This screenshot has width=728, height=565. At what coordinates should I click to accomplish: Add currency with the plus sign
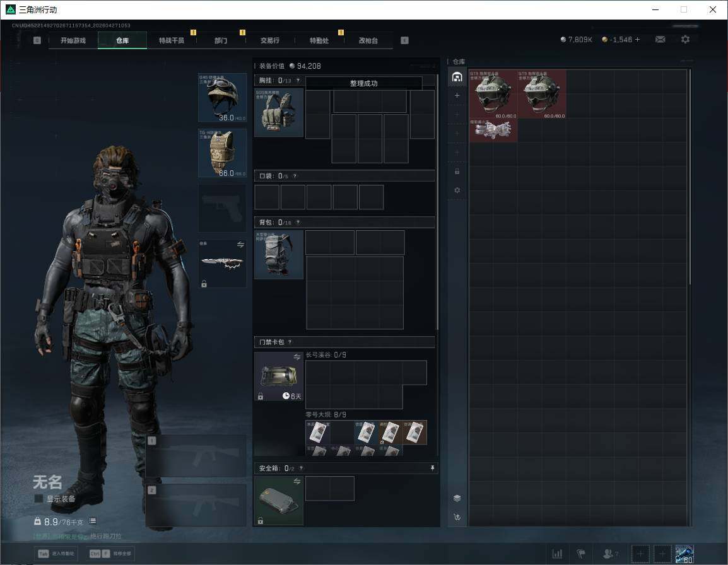(637, 40)
